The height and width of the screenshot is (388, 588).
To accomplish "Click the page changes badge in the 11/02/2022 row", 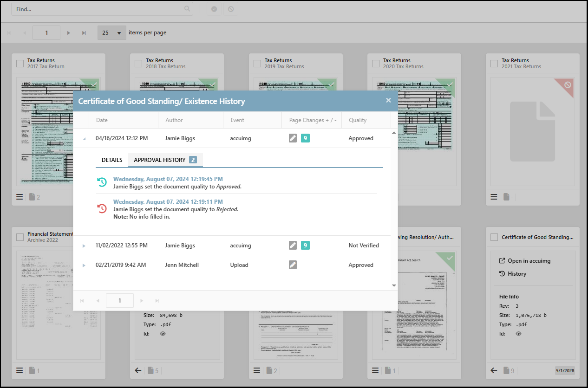I will (x=305, y=246).
